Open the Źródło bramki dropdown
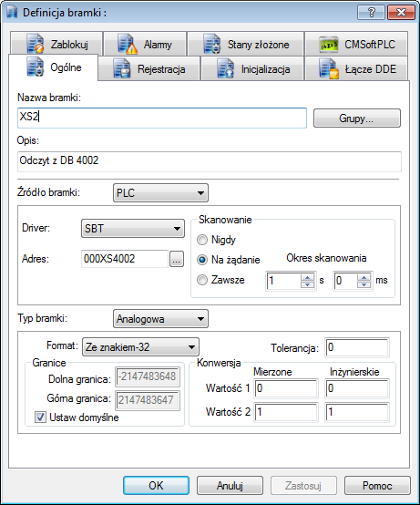420x505 pixels. [x=160, y=193]
